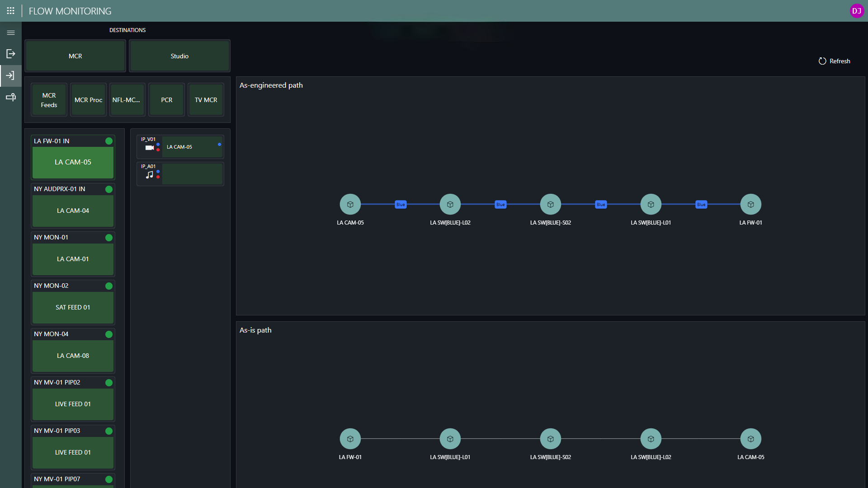Click Blue link tag before LA FW-01 node
Screen dimensions: 868x488
(701, 205)
